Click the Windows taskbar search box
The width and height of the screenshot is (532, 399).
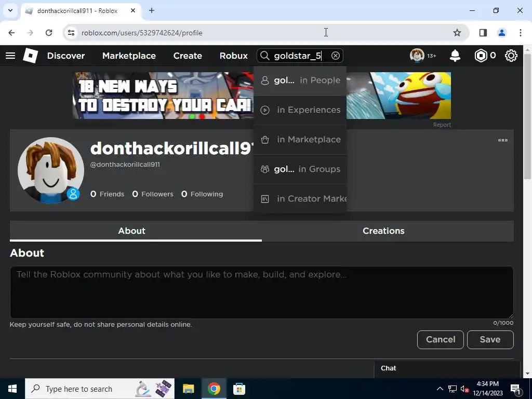tap(100, 389)
